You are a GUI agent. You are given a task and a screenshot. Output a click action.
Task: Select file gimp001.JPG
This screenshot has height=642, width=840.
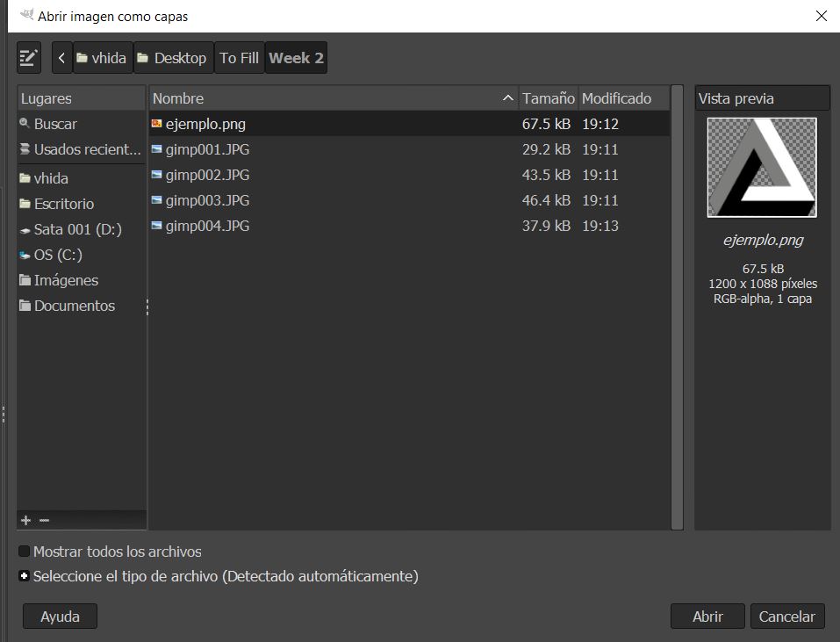[x=409, y=149]
